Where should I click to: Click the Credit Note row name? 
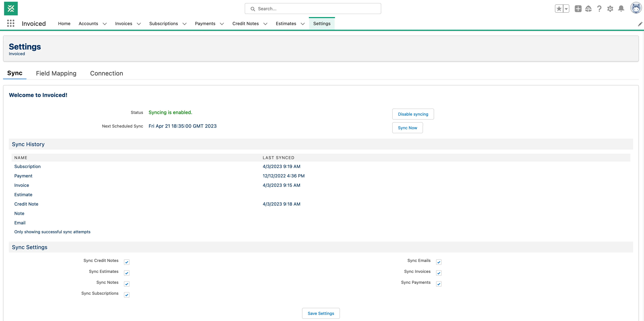click(26, 204)
